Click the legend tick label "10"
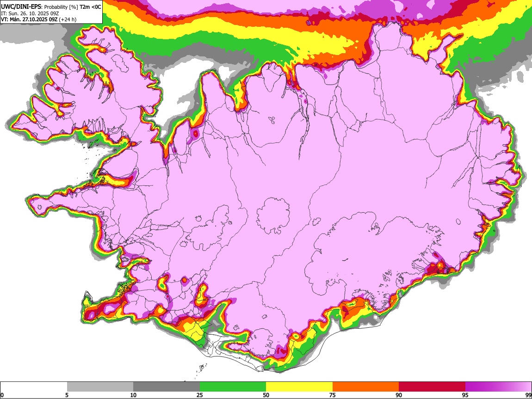Screen dimensions: 532x399 pyautogui.click(x=133, y=395)
